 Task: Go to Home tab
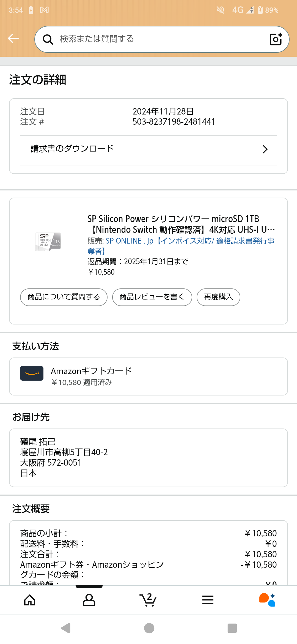tap(30, 600)
